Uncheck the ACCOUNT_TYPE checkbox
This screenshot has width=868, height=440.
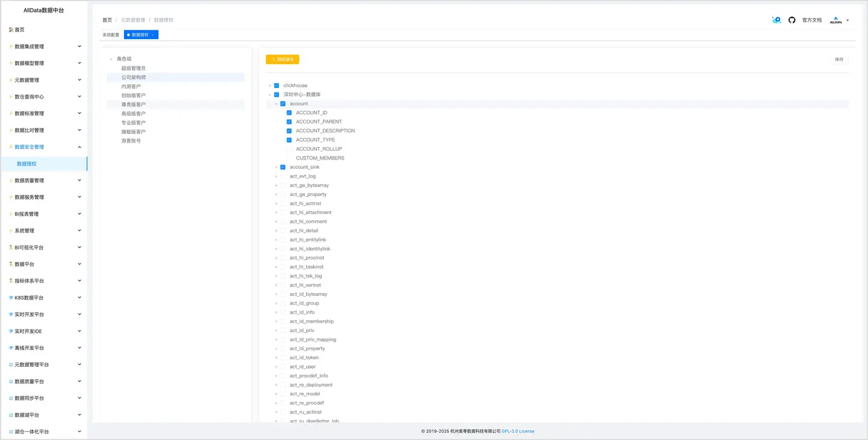click(x=289, y=140)
